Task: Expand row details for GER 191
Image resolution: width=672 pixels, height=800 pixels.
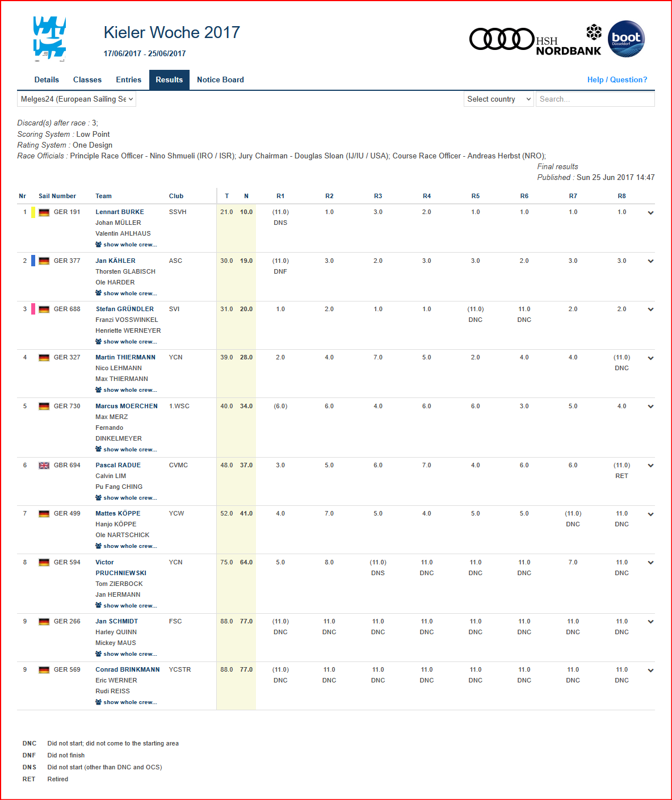Action: (650, 213)
